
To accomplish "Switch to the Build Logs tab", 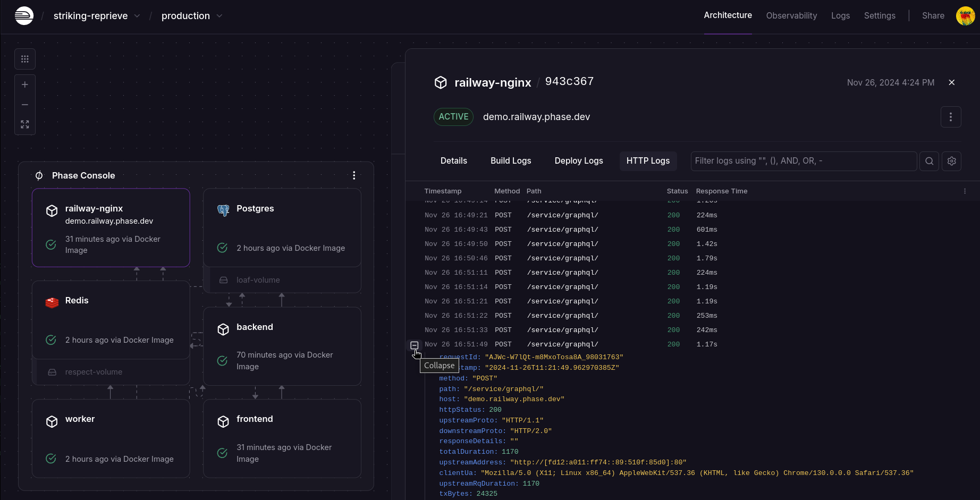I will coord(510,160).
